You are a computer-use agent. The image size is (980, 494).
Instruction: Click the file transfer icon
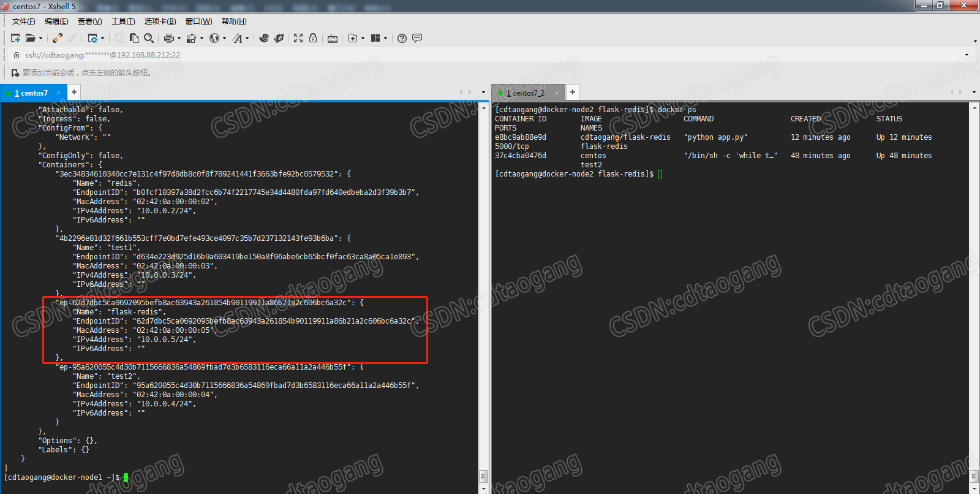(x=192, y=38)
